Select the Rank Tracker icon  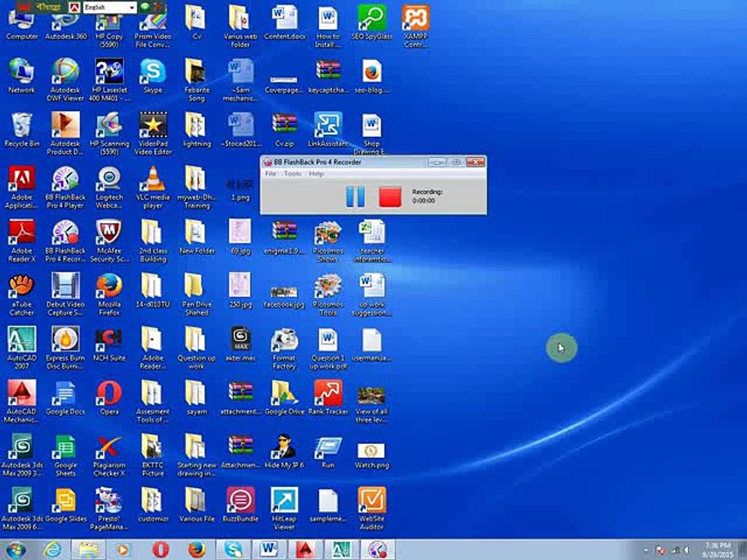(328, 398)
